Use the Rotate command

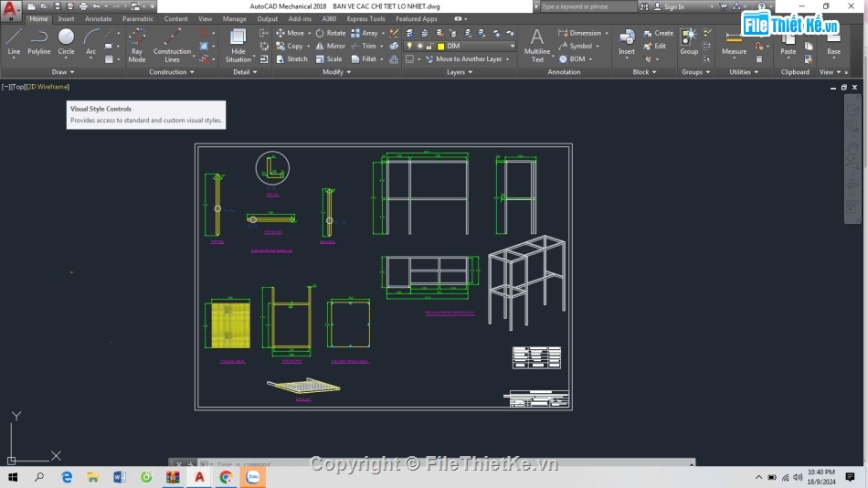pos(331,33)
